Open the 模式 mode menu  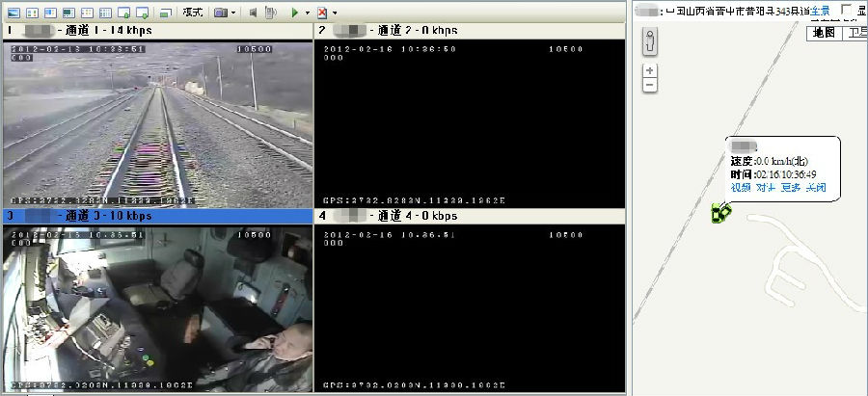(192, 13)
